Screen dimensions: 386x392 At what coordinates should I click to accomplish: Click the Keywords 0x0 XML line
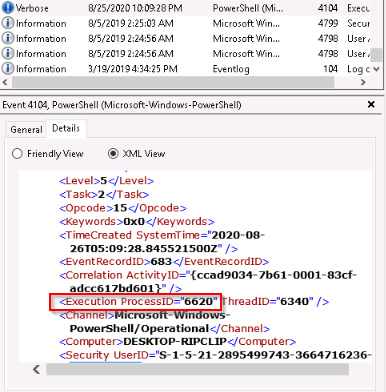(137, 221)
